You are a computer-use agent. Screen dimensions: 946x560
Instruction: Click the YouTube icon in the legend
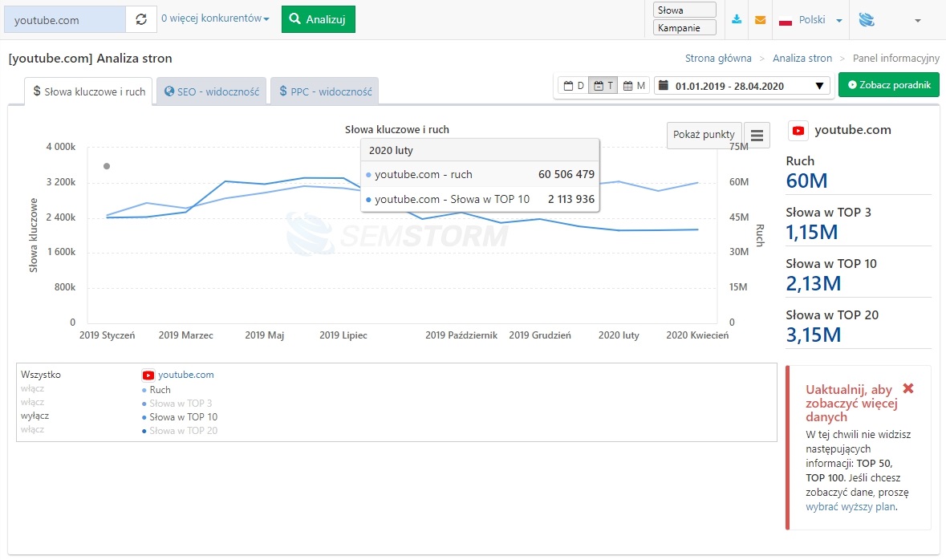148,375
